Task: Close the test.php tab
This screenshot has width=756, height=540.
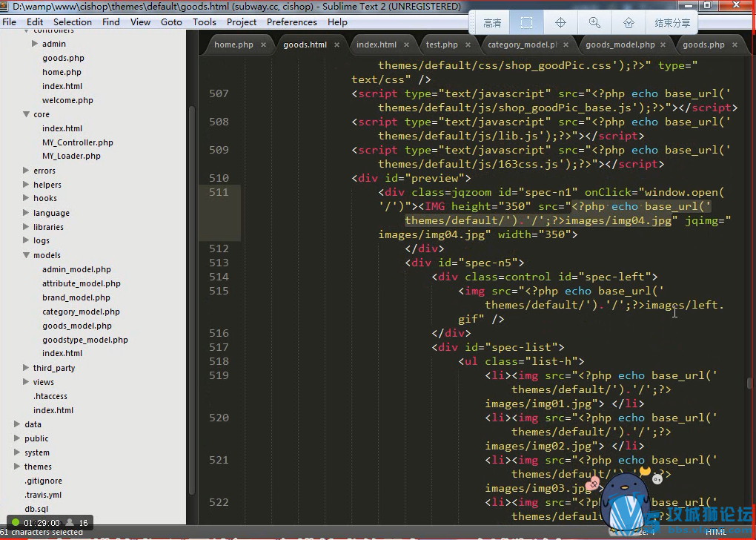Action: [468, 45]
